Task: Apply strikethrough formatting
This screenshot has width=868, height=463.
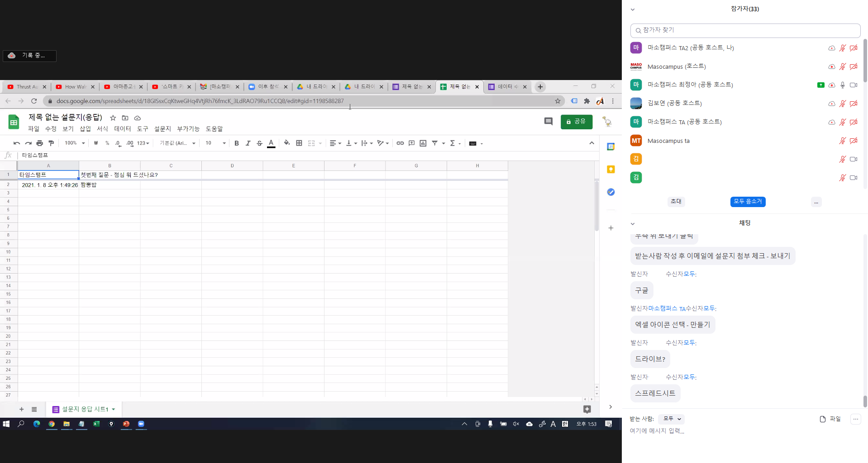Action: point(259,143)
